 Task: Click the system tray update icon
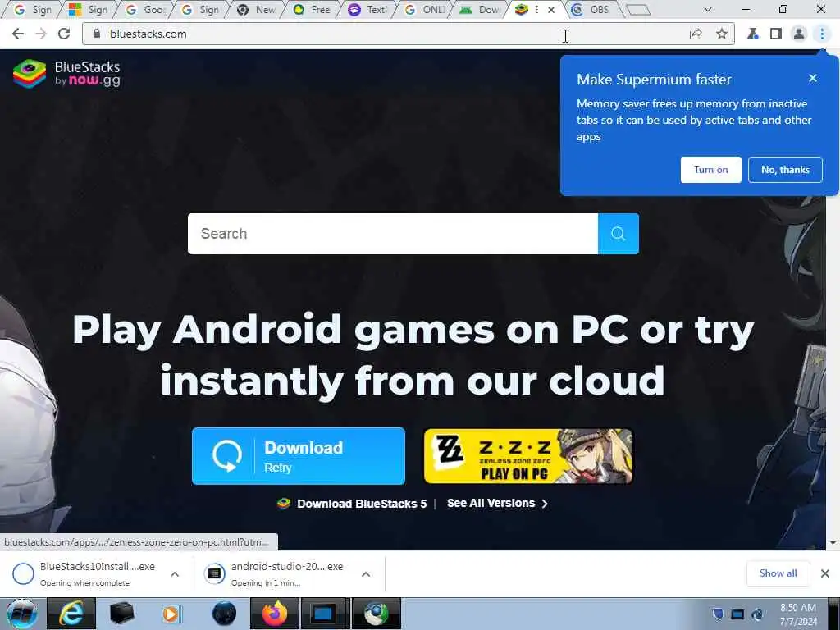[x=757, y=614]
